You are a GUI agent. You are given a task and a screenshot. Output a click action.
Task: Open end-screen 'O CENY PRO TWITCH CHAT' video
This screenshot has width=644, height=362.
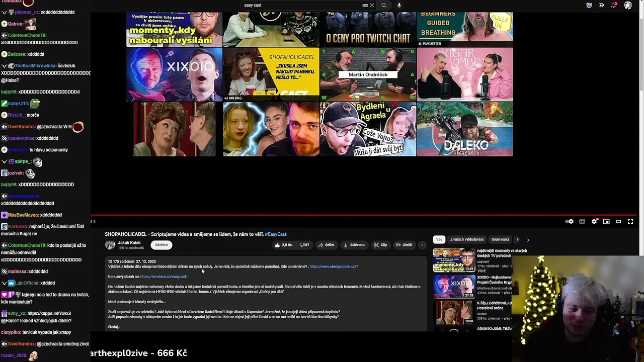(368, 30)
